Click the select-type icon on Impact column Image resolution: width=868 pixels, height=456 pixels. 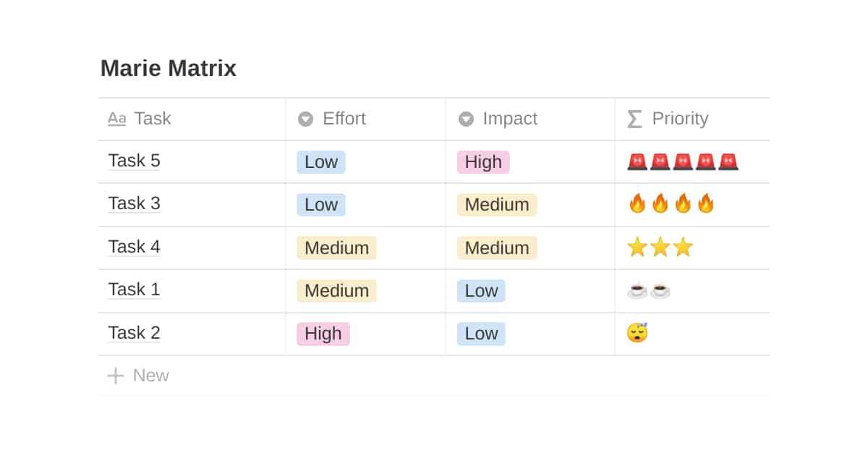(466, 119)
